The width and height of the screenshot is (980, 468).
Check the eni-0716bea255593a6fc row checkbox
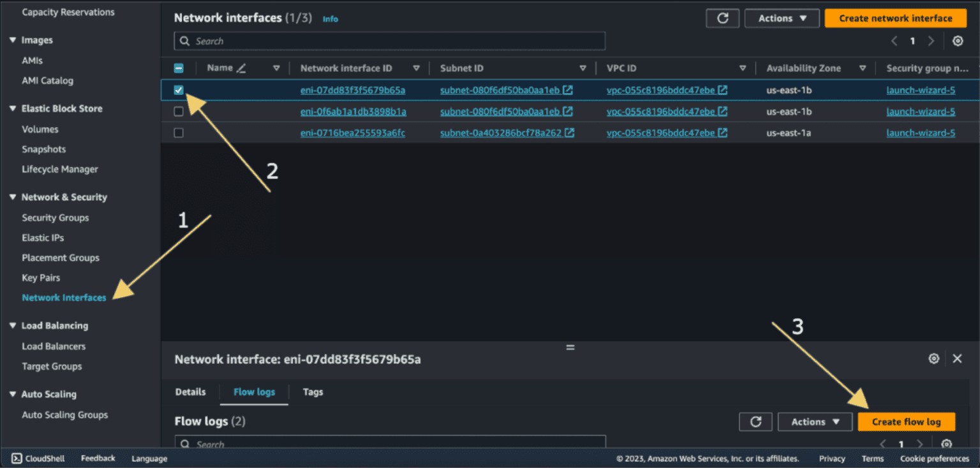179,133
